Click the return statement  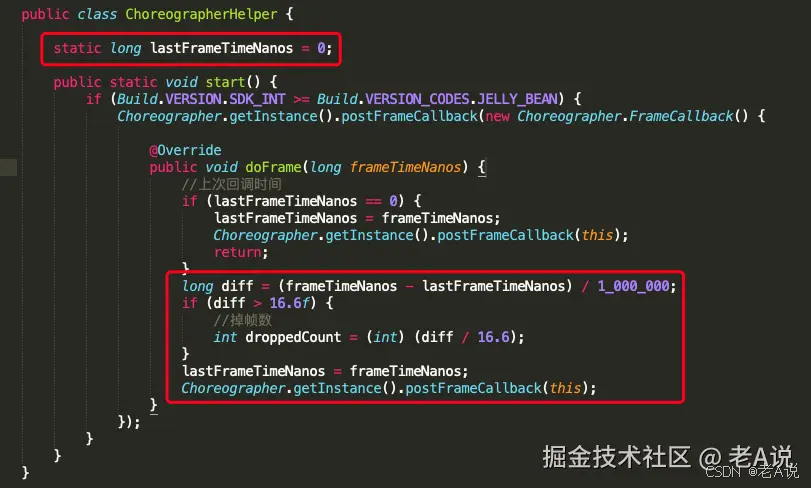tap(241, 252)
